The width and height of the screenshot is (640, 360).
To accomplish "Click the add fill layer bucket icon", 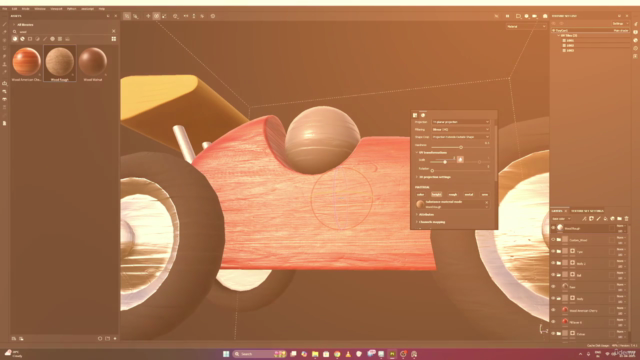I will (605, 219).
